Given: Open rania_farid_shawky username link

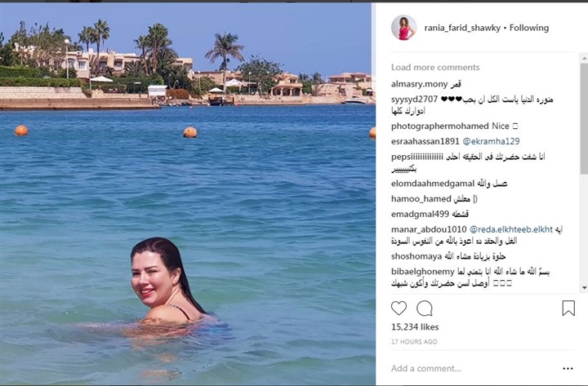Looking at the screenshot, I should [x=462, y=28].
